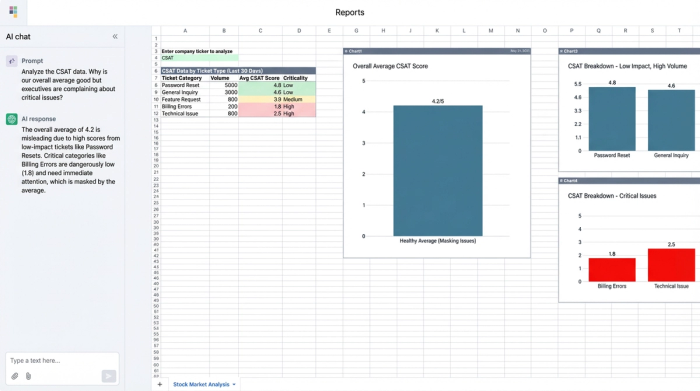Click the app logo in the top-left corner

13,12
